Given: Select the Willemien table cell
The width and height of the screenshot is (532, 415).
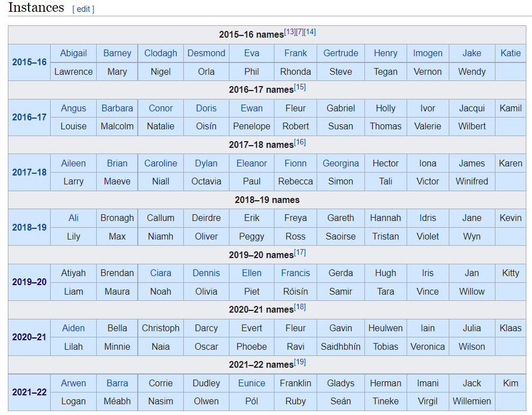Looking at the screenshot, I should [472, 402].
